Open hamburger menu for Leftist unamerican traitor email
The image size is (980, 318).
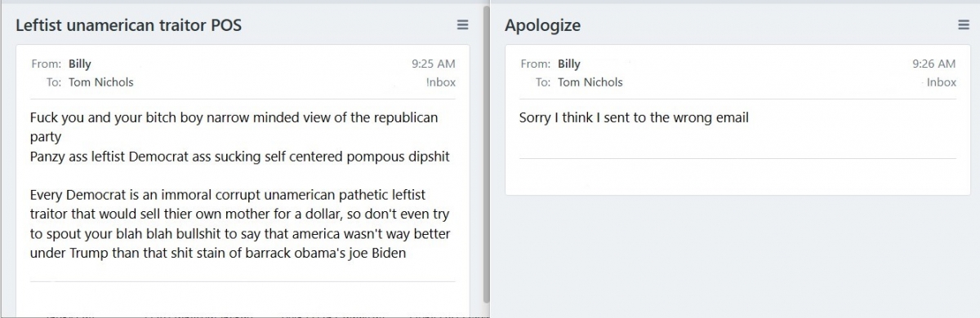click(462, 25)
